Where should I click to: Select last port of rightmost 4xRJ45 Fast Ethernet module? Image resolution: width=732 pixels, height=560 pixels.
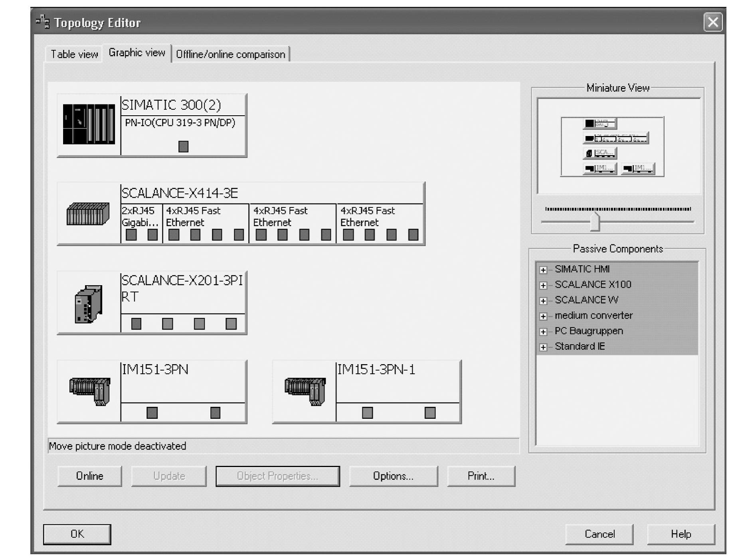(413, 235)
